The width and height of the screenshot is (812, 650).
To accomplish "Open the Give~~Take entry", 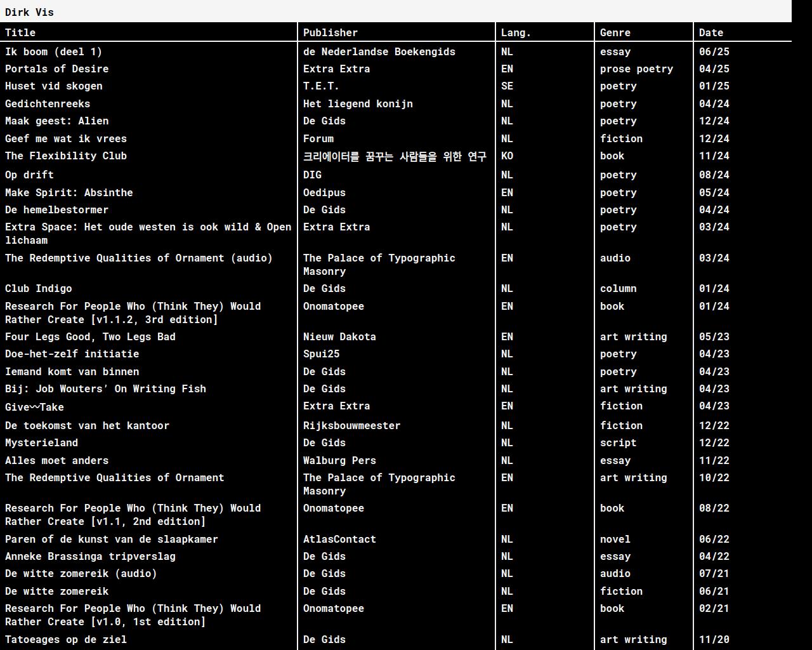I will [x=34, y=407].
